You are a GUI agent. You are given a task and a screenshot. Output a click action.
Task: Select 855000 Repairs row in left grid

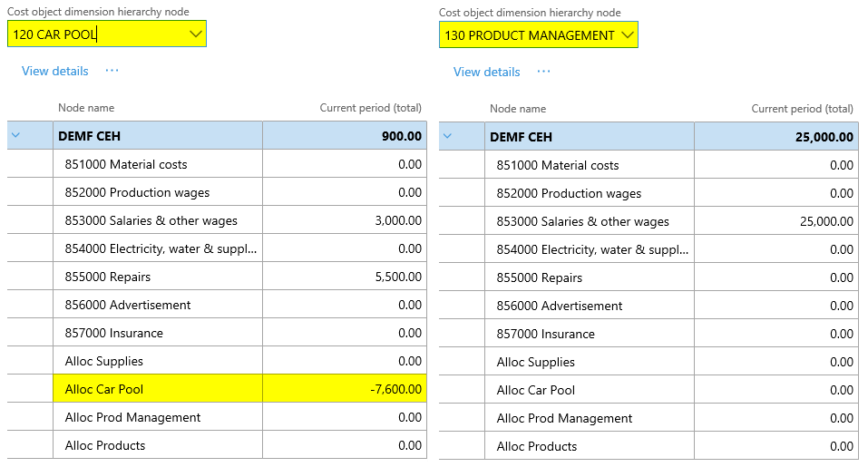tap(108, 277)
